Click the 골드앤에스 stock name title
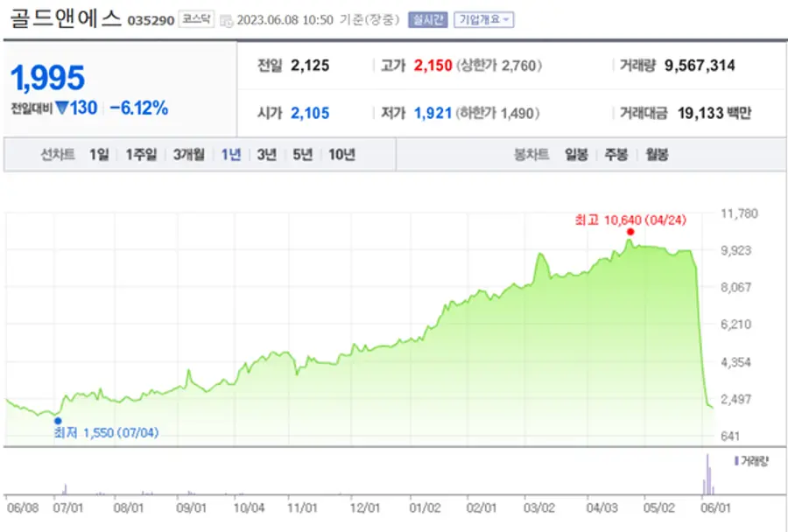The height and width of the screenshot is (532, 788). [x=65, y=19]
